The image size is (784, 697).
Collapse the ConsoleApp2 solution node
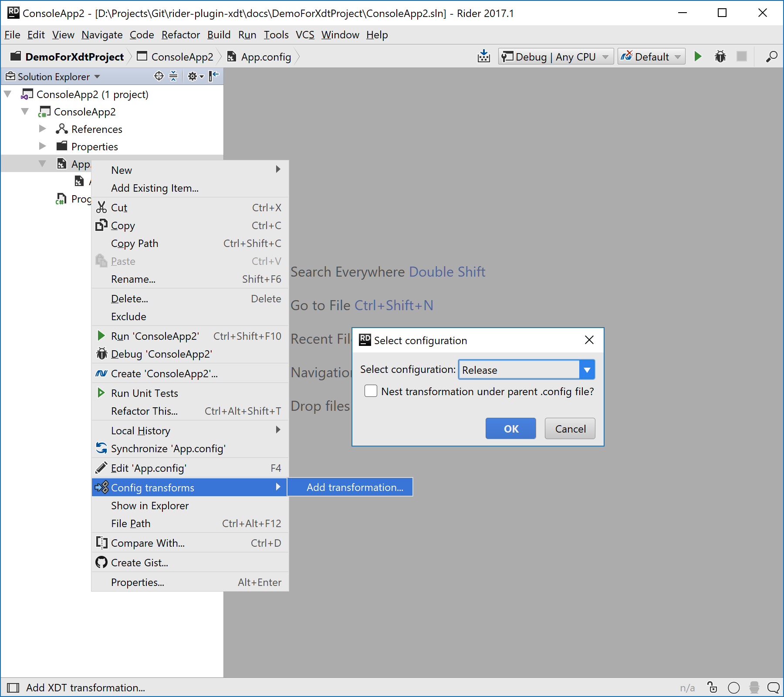(x=8, y=94)
